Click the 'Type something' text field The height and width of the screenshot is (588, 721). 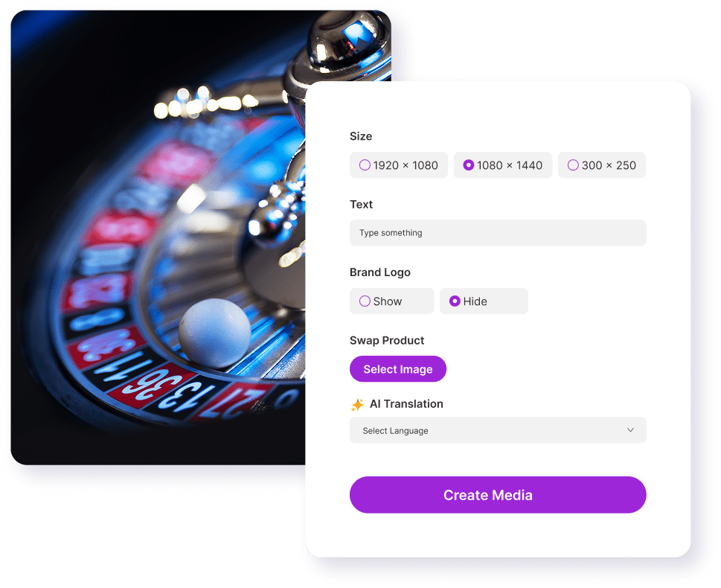pyautogui.click(x=498, y=233)
